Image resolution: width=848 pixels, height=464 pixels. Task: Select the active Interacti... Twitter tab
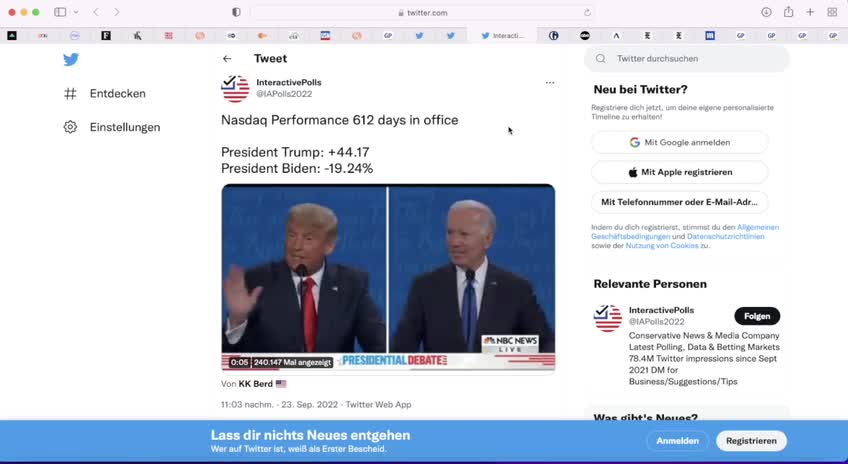tap(502, 36)
